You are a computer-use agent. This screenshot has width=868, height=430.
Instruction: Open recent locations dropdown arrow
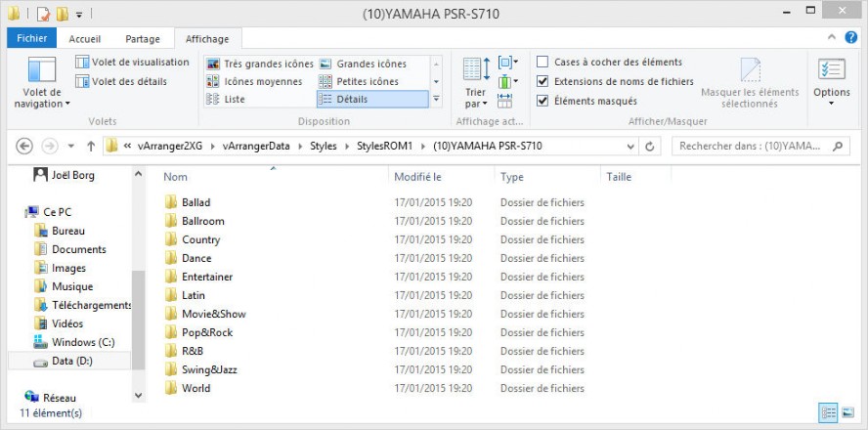70,147
